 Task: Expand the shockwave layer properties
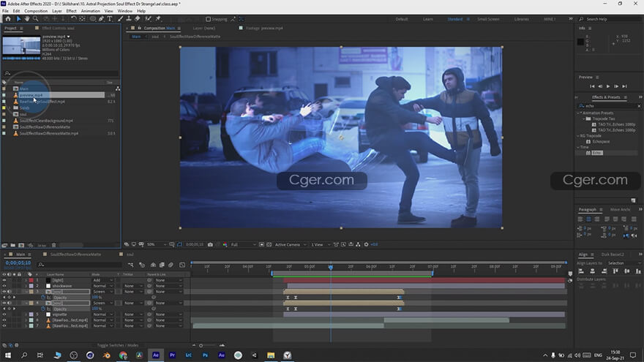tap(26, 286)
